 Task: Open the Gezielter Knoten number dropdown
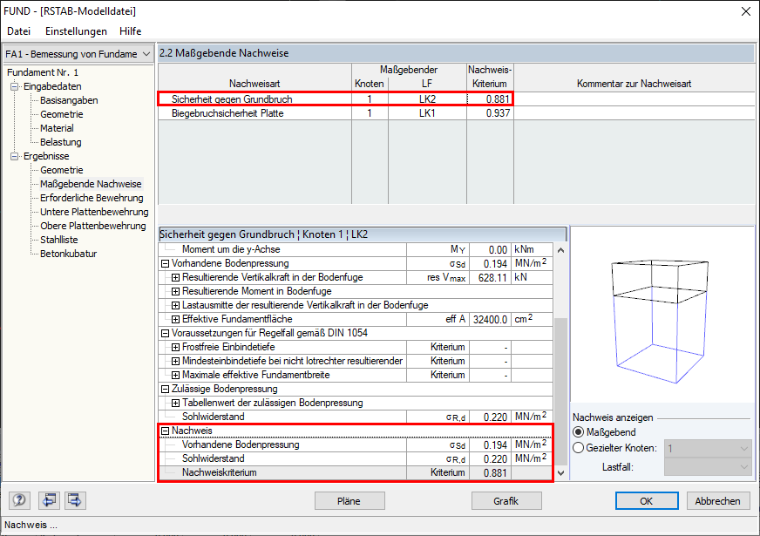coord(708,448)
